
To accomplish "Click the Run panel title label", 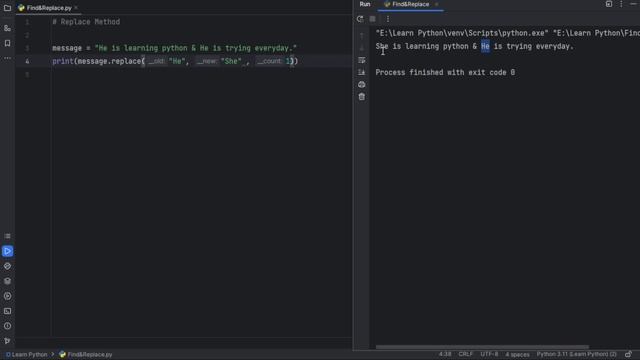I will [x=365, y=4].
